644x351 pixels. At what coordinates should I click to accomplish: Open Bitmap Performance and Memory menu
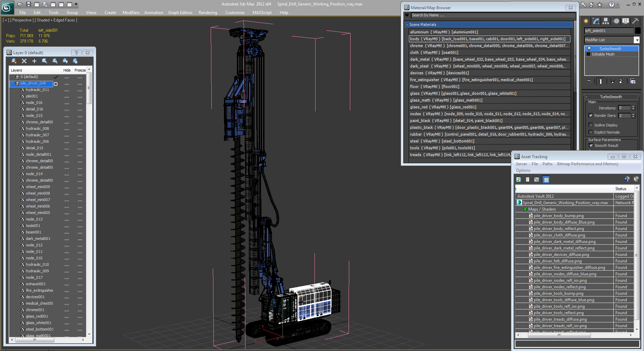click(587, 164)
